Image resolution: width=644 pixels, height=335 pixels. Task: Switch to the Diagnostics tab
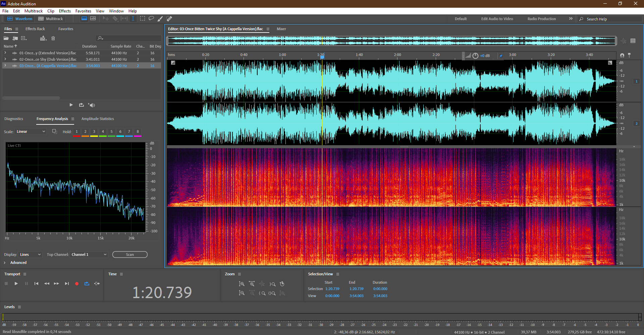[14, 119]
